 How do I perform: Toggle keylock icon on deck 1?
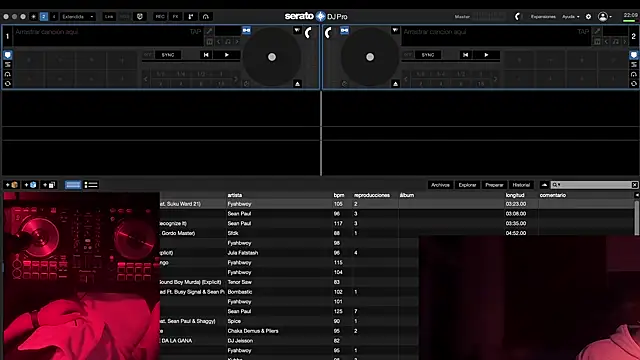pyautogui.click(x=228, y=42)
